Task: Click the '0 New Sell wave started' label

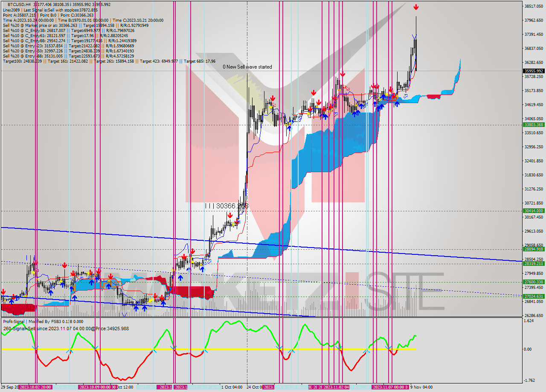Action: coord(247,67)
